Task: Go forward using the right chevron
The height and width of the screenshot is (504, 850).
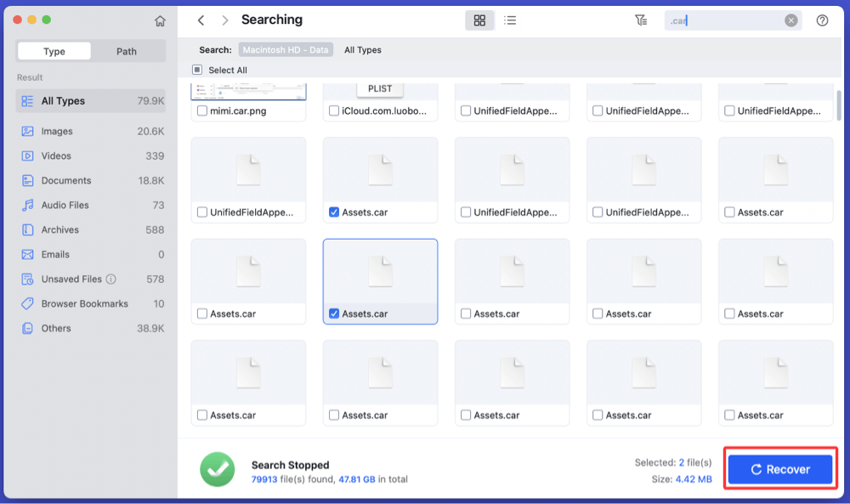Action: (x=224, y=20)
